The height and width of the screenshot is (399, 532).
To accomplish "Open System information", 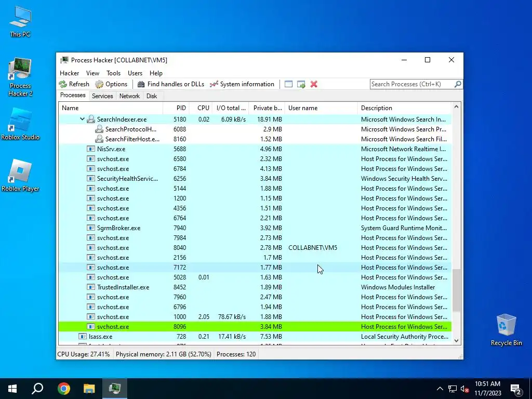I will [x=242, y=84].
